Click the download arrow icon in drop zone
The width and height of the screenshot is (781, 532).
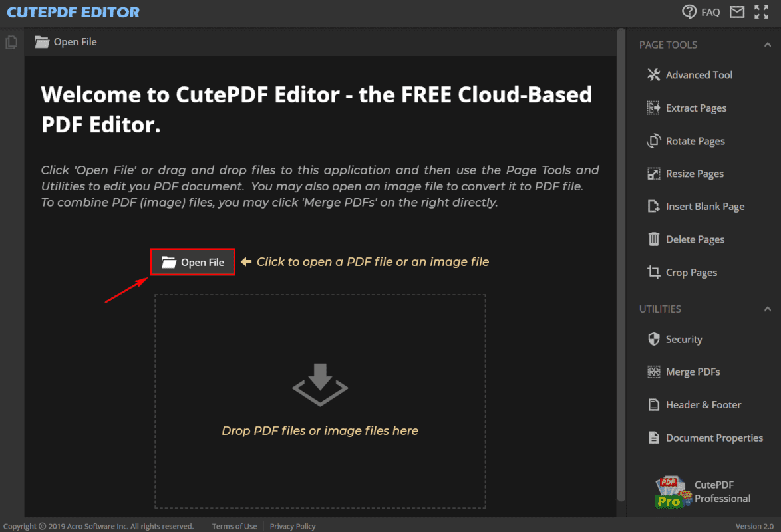[320, 384]
